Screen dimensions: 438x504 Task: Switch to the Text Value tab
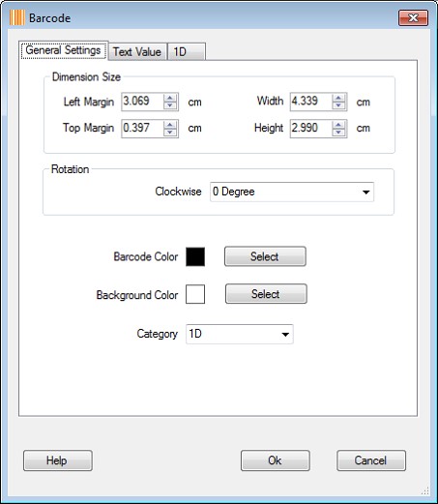click(x=137, y=51)
